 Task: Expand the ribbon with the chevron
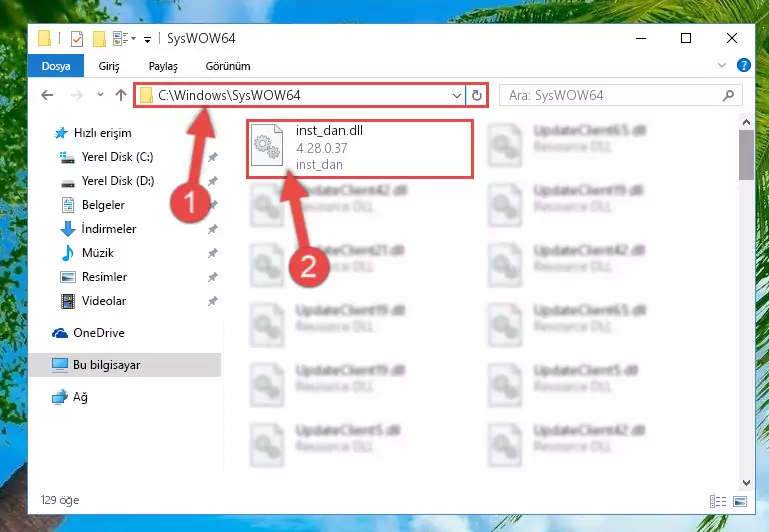tap(721, 65)
